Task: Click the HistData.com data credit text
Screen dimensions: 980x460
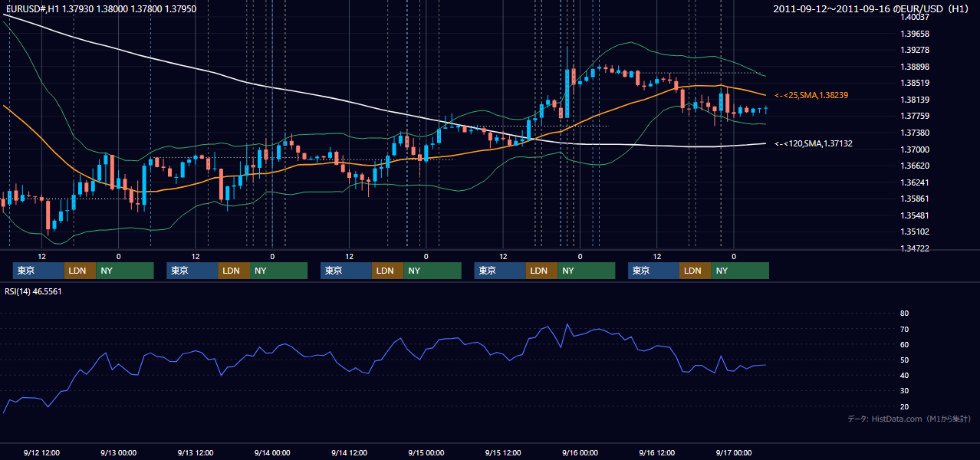Action: (909, 419)
